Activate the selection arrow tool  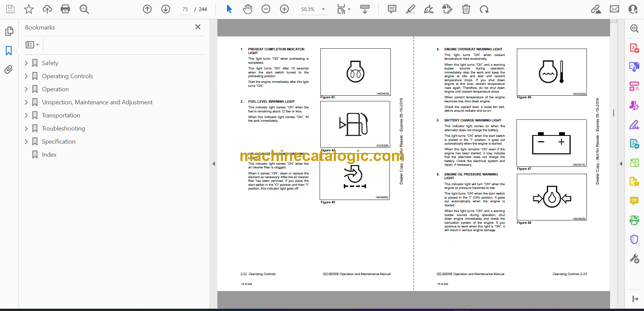pos(229,9)
